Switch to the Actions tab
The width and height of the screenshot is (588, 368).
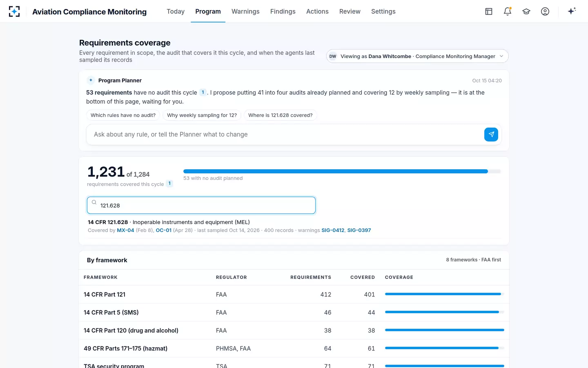(x=317, y=11)
